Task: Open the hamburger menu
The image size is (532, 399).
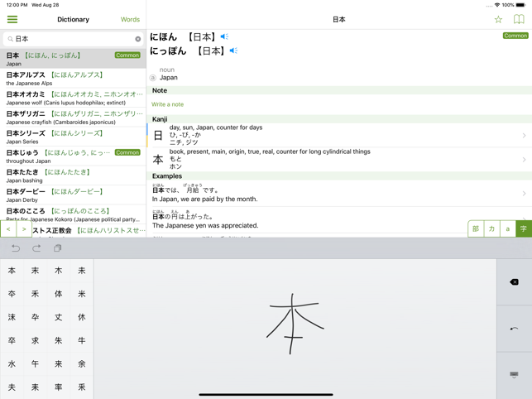Action: tap(12, 19)
